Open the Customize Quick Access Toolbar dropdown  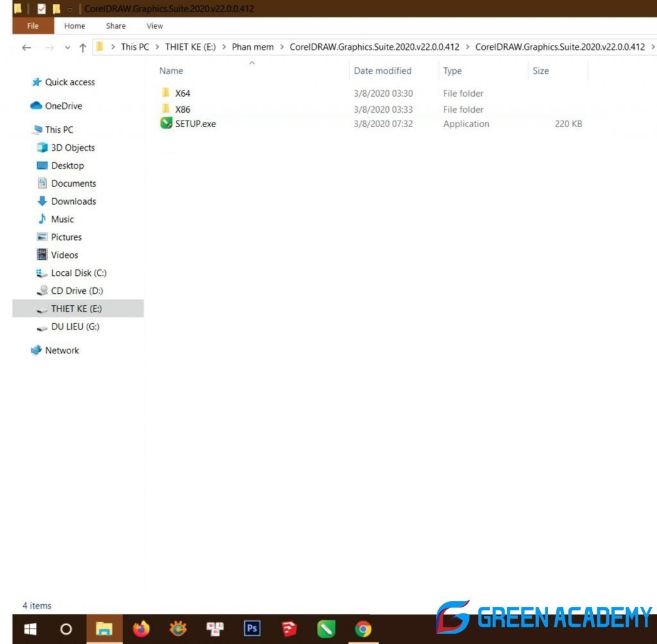point(70,10)
